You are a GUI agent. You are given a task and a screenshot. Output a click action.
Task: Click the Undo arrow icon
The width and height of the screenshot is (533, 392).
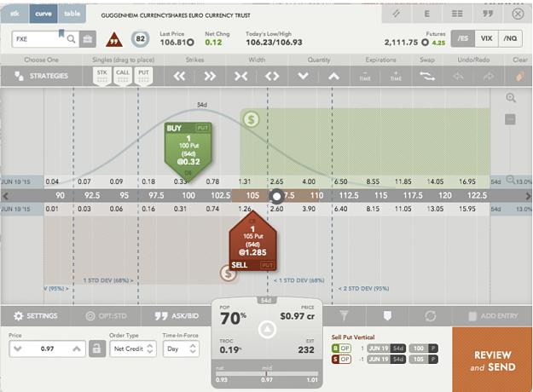(x=458, y=76)
